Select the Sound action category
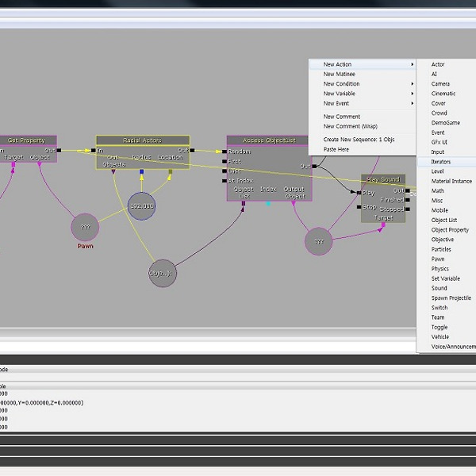The image size is (476, 476). 440,288
